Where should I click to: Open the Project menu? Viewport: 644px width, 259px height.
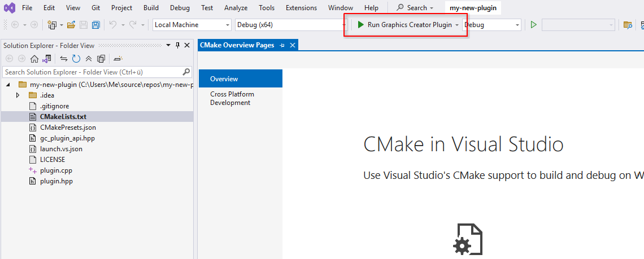[x=122, y=8]
